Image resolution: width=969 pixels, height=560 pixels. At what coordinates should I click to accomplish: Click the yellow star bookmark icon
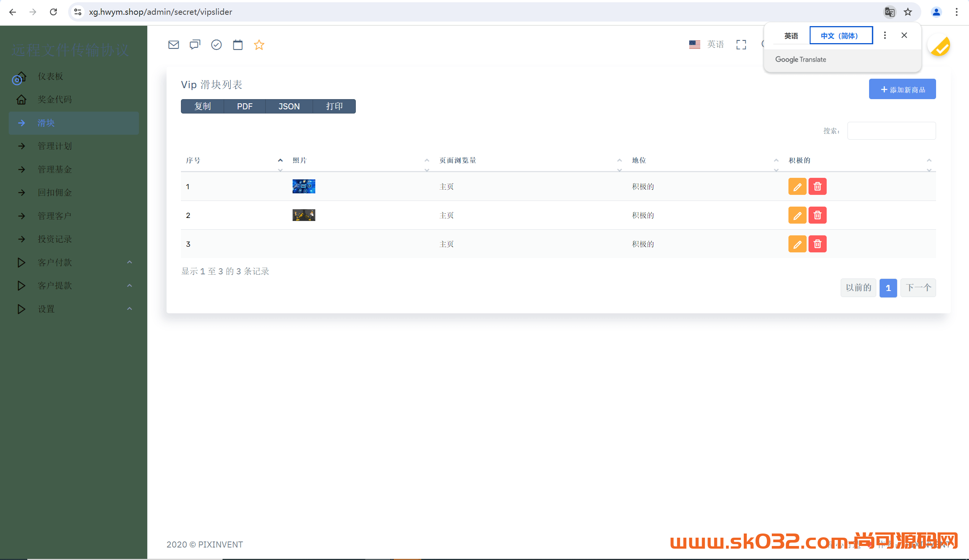[x=259, y=45]
